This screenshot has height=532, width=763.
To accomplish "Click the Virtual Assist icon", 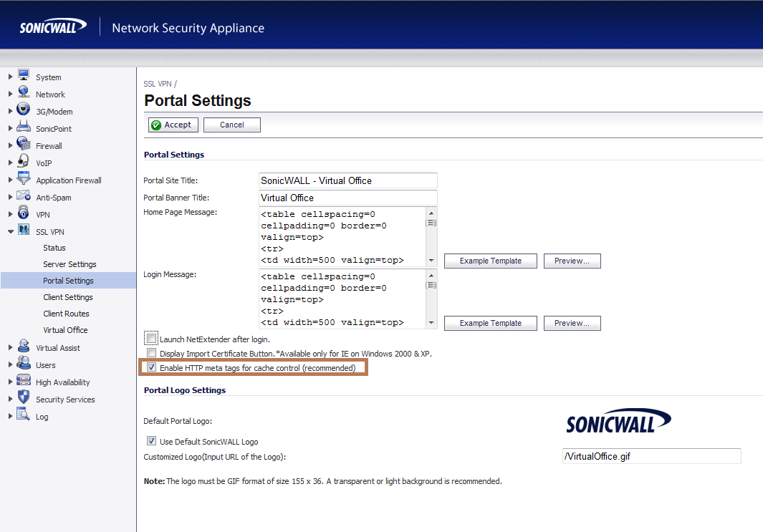I will click(x=24, y=346).
